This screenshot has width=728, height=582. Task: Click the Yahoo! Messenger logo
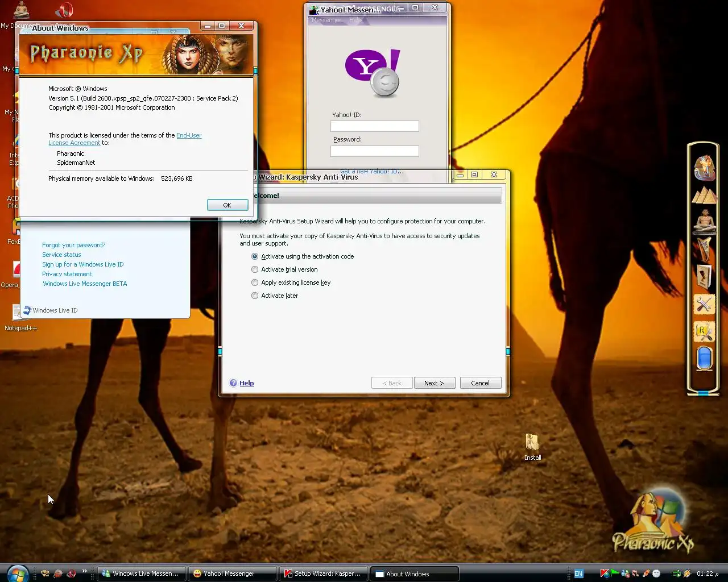tap(373, 73)
